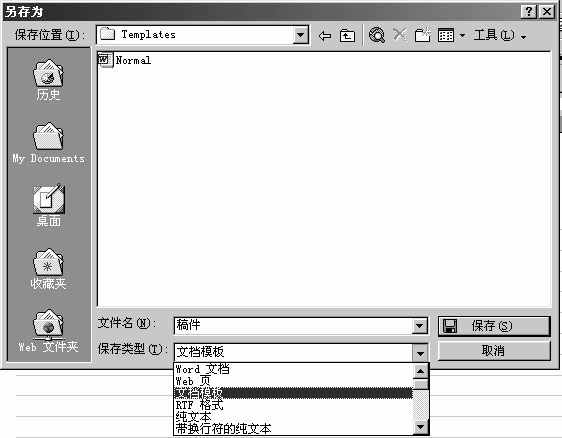Go up one folder level

tap(347, 35)
